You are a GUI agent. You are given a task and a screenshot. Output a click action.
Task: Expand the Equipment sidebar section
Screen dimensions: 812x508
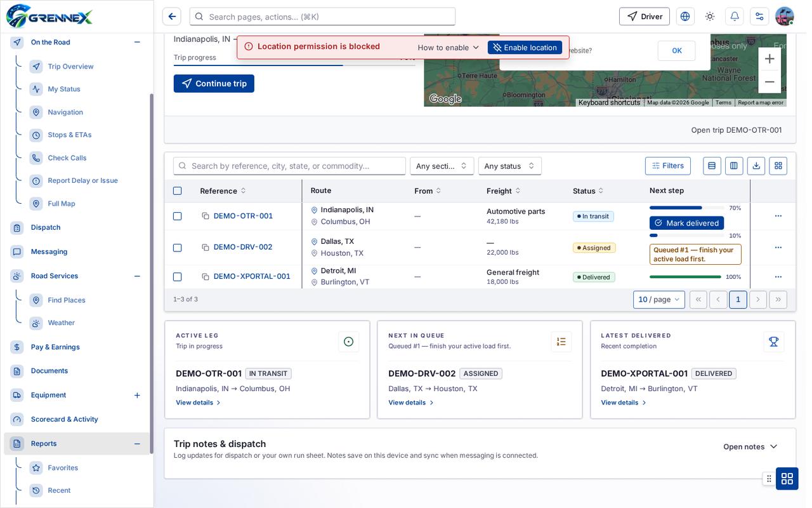tap(137, 395)
